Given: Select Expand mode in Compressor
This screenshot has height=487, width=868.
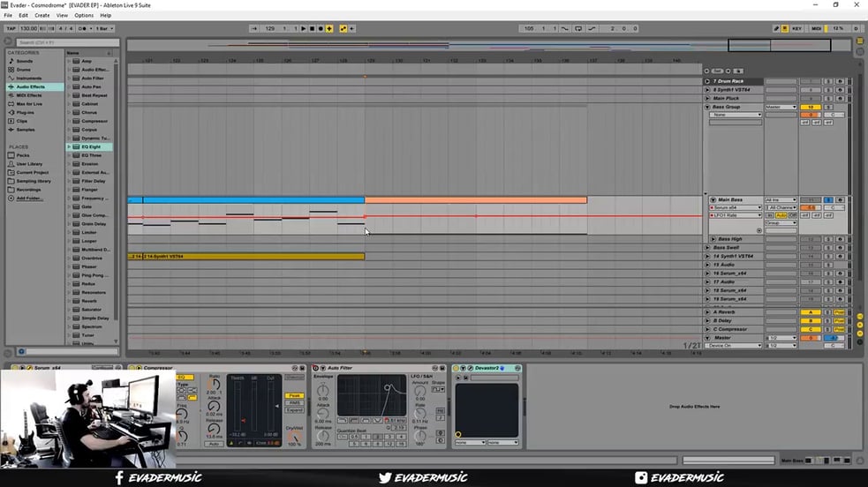Looking at the screenshot, I should click(x=295, y=410).
